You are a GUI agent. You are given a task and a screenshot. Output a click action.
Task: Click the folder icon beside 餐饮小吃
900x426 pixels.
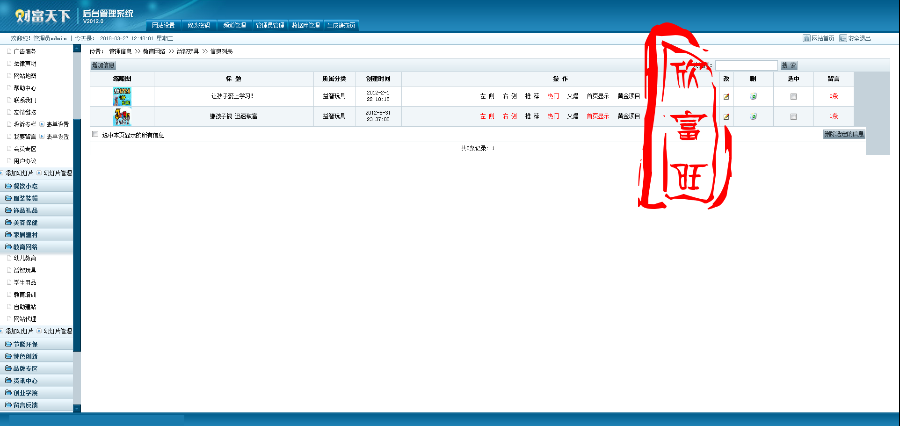(8, 185)
